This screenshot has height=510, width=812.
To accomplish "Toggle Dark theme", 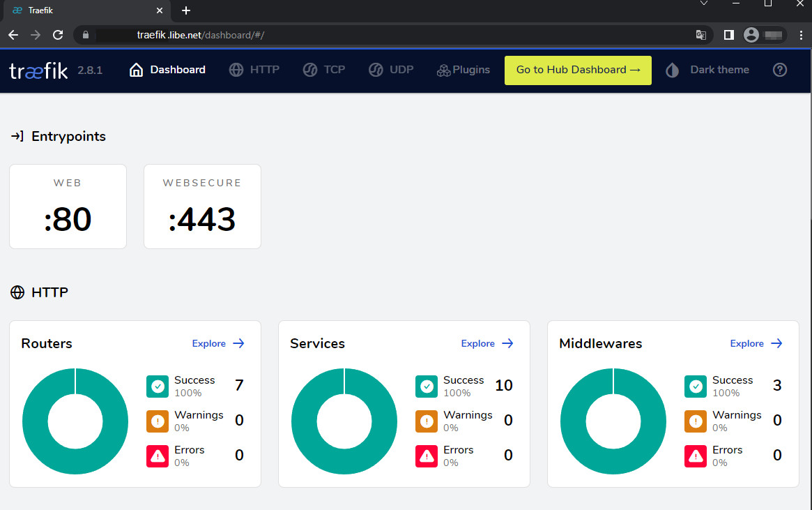I will coord(707,70).
